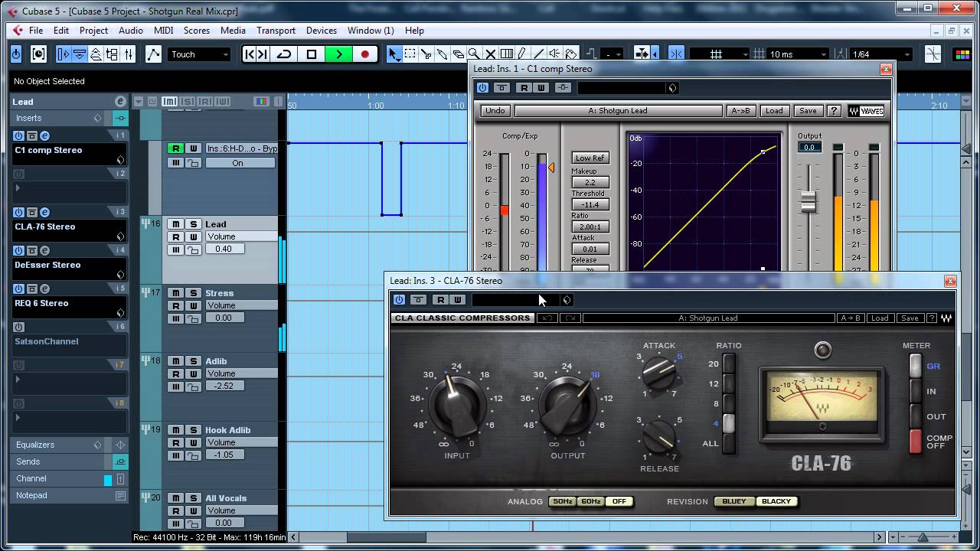Expand the Equalizers inspector section
The height and width of the screenshot is (551, 980).
coord(34,445)
